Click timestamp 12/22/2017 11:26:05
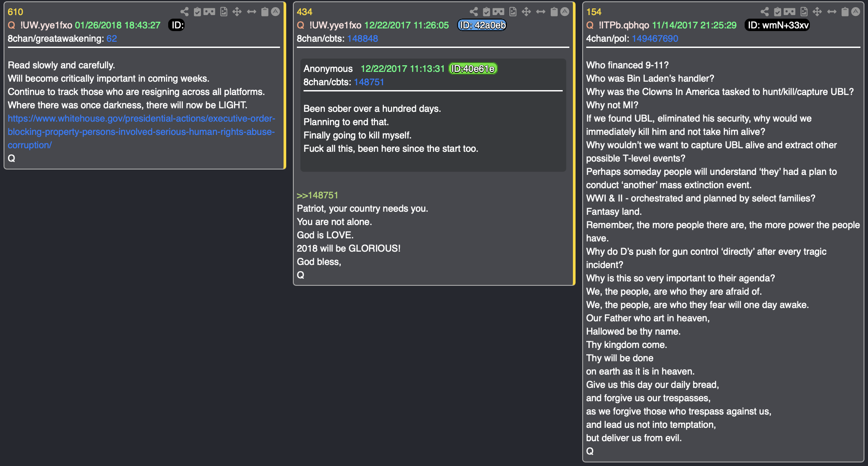This screenshot has width=868, height=466. (406, 25)
